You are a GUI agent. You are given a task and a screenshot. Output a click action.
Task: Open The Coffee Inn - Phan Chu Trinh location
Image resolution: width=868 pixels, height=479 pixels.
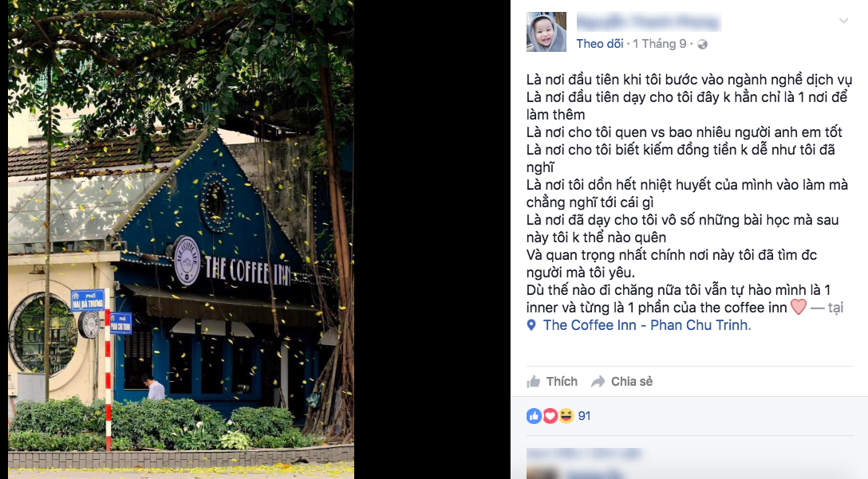(x=645, y=325)
